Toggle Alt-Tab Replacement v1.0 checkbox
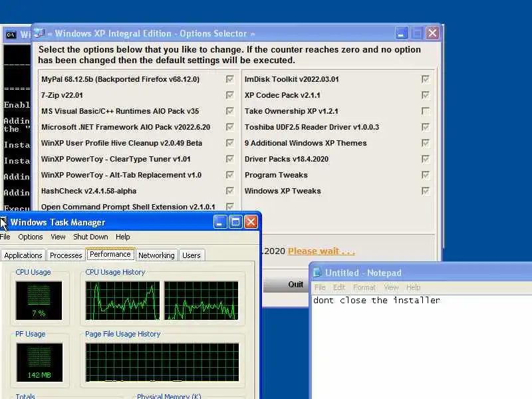This screenshot has height=399, width=532. pyautogui.click(x=229, y=175)
